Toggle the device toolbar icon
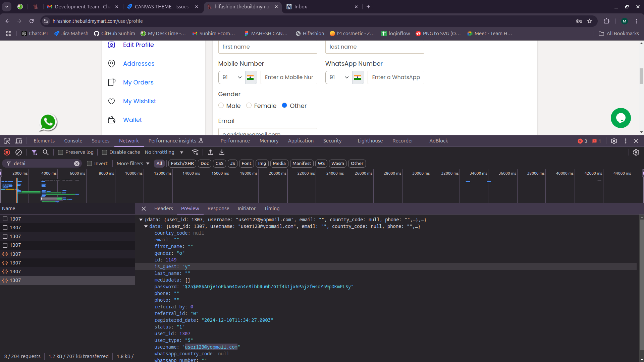This screenshot has width=644, height=362. (19, 141)
